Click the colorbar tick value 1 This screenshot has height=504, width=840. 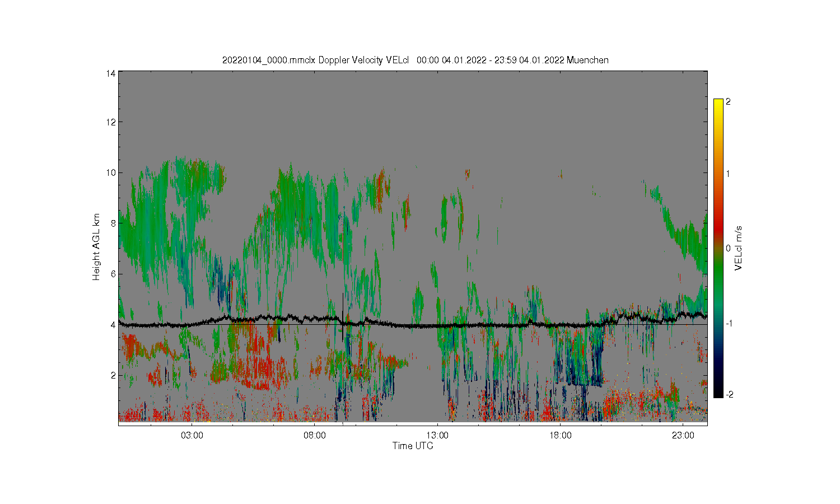point(728,174)
